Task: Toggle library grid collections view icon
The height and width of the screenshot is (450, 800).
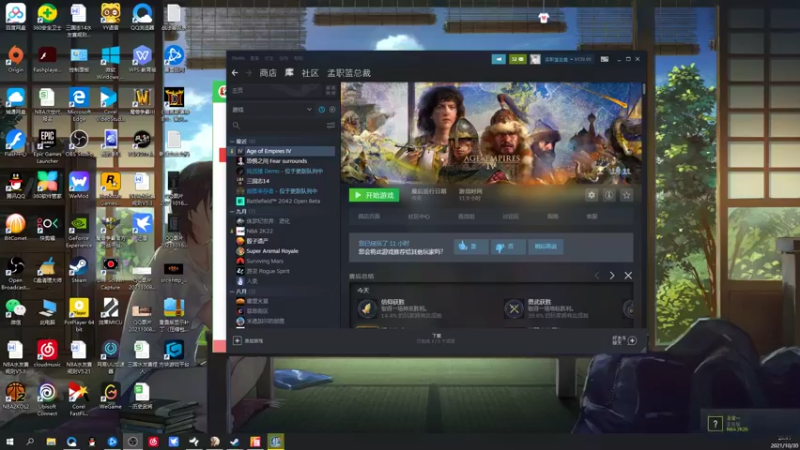Action: point(330,90)
